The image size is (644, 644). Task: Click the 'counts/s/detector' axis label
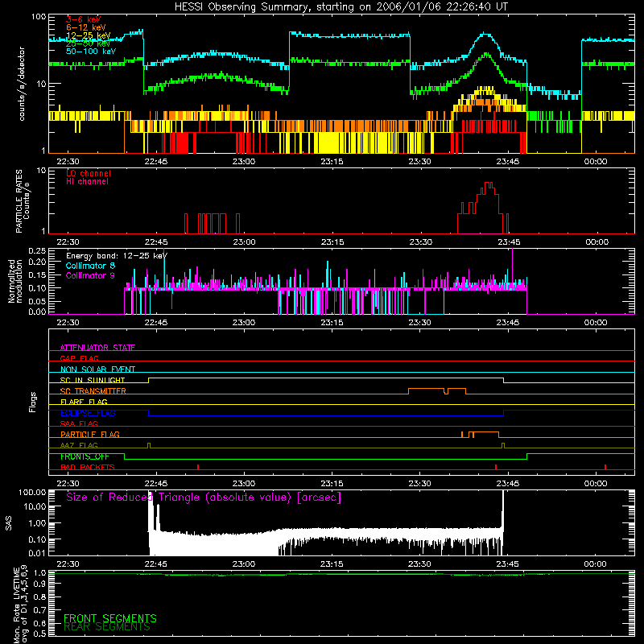coord(22,84)
